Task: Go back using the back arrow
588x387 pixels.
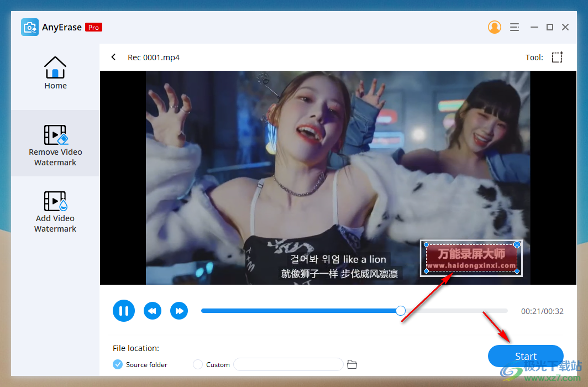Action: [113, 57]
